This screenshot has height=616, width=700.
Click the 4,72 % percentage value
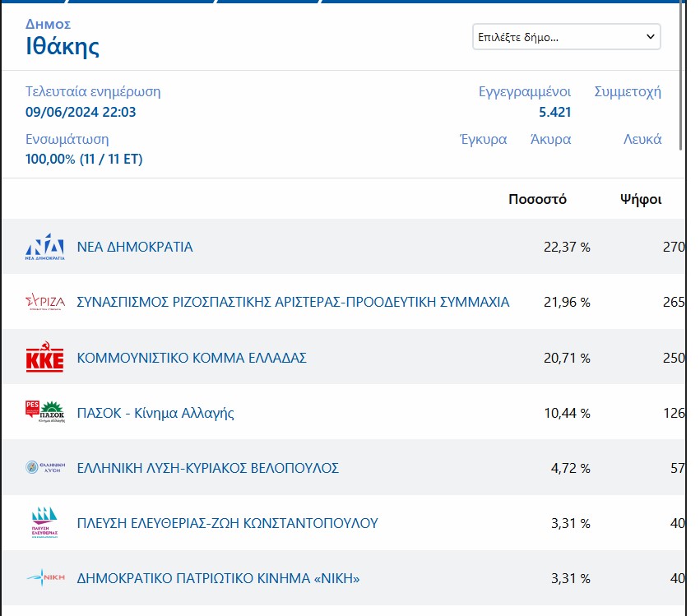(x=571, y=468)
